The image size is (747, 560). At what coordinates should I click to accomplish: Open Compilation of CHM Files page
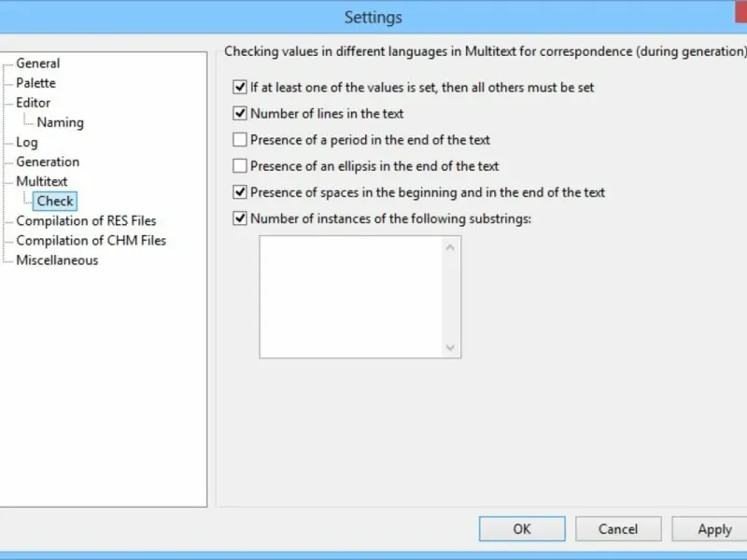pyautogui.click(x=91, y=241)
